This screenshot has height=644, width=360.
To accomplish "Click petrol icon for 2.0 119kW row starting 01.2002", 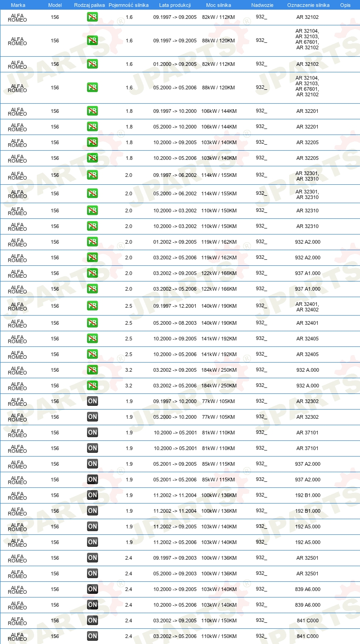I will point(92,242).
